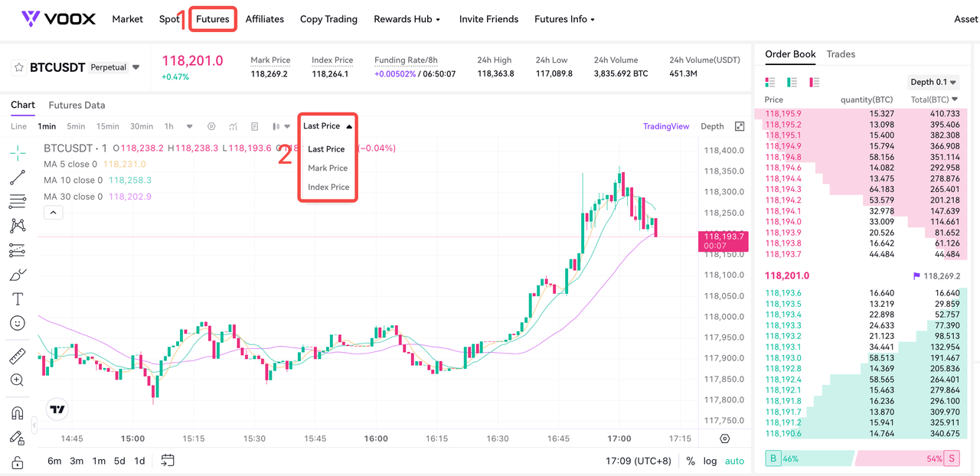Open the Invite Friends link
Screen dimensions: 980x476
488,19
